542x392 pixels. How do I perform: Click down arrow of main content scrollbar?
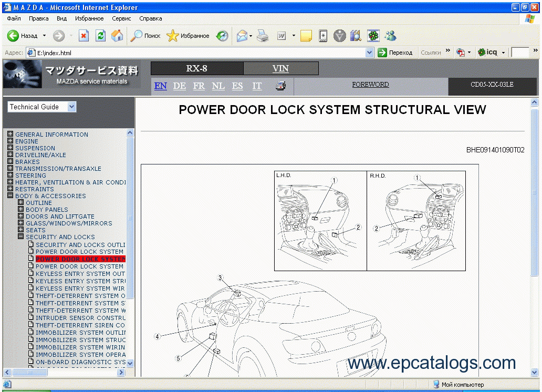point(535,372)
